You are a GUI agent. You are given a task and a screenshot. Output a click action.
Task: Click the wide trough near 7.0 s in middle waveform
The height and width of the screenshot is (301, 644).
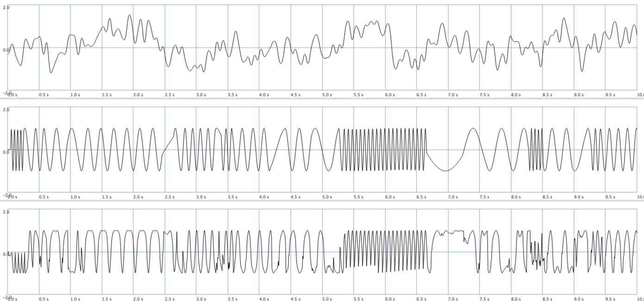click(445, 170)
